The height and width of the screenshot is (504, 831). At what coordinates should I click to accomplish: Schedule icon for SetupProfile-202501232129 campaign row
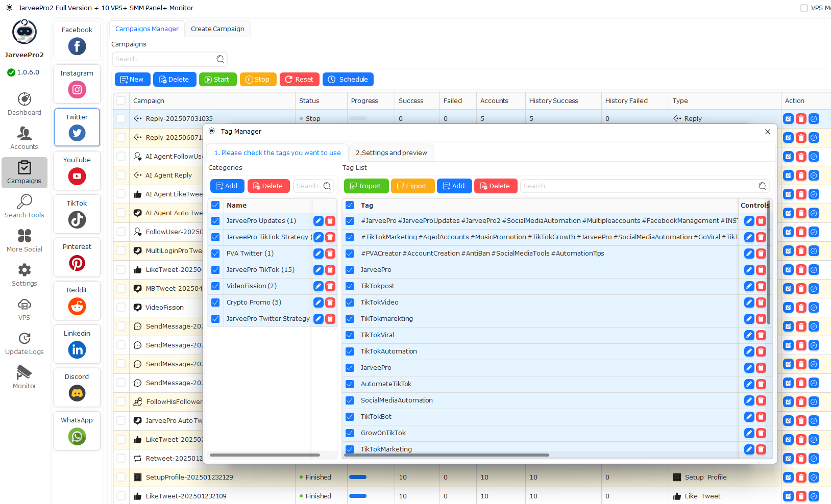click(814, 477)
